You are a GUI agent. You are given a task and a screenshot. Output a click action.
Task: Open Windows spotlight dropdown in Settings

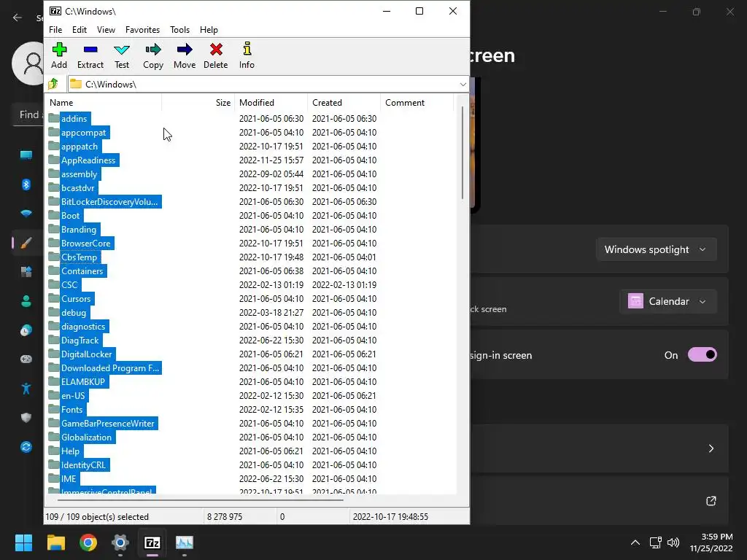click(656, 249)
